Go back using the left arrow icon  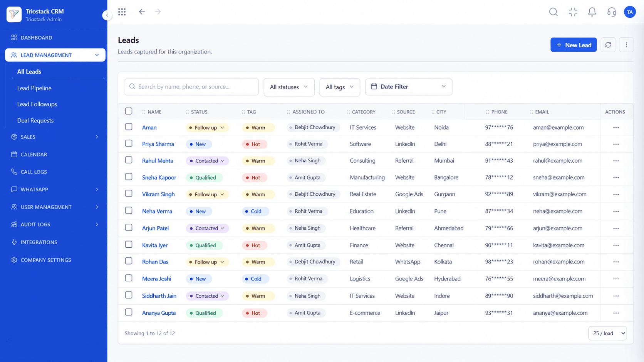[x=142, y=12]
